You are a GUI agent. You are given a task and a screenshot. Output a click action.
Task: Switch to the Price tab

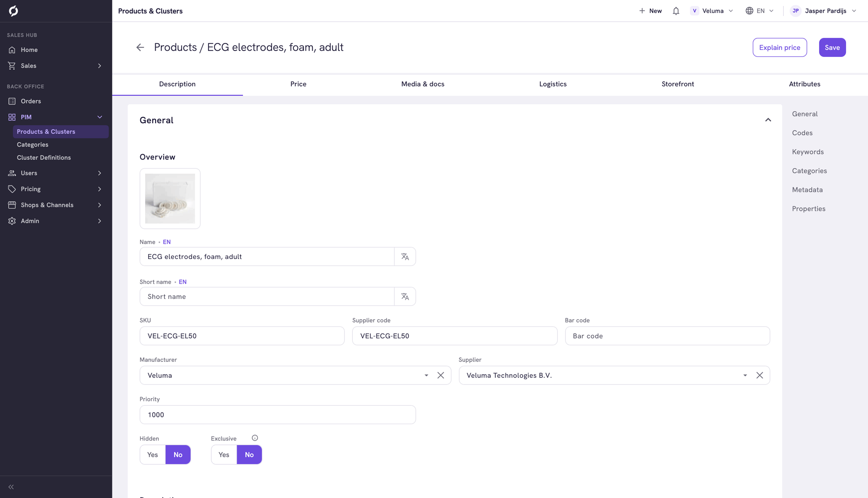[298, 84]
